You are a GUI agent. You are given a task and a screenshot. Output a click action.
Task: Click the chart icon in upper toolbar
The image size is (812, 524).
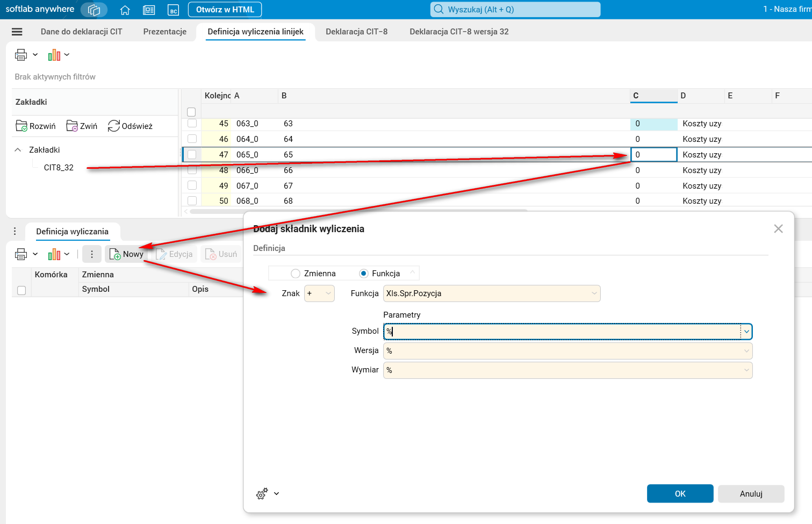(x=54, y=55)
